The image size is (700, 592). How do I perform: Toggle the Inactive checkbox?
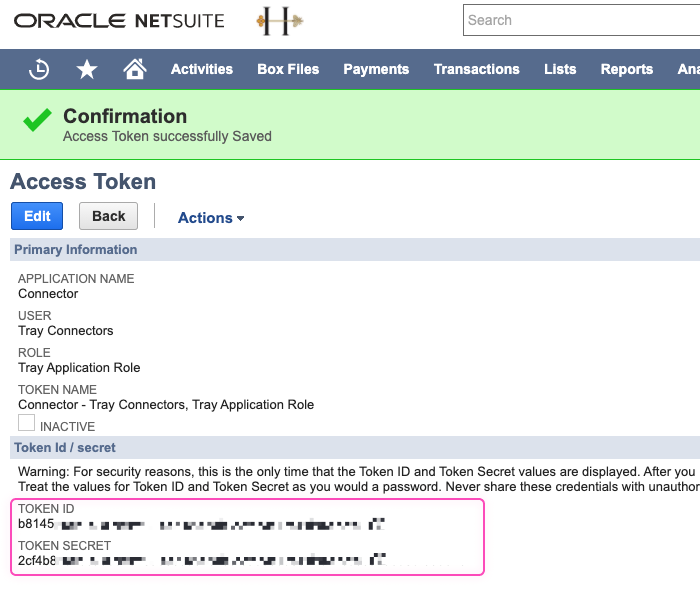26,424
